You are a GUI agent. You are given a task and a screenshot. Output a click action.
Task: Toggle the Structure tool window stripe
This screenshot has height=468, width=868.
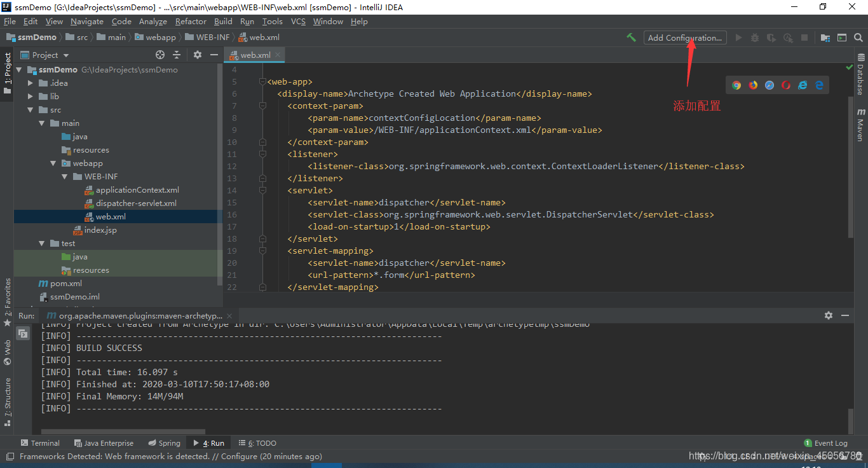tap(7, 401)
